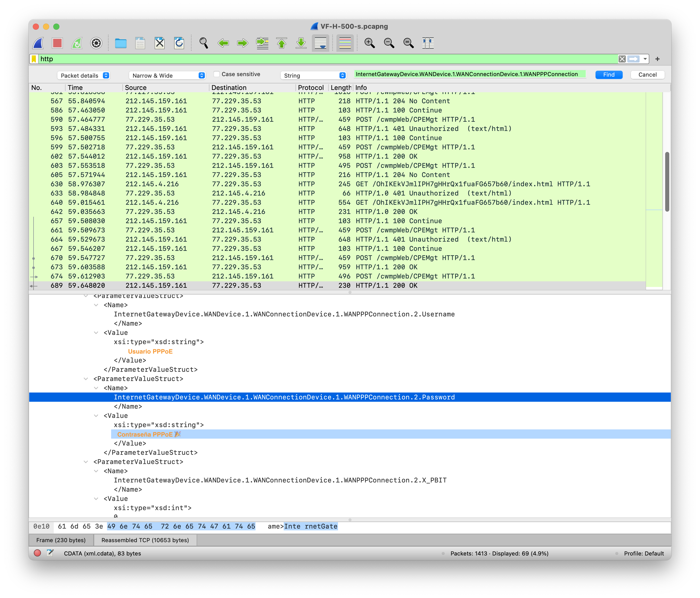This screenshot has width=700, height=598.
Task: Sort by the Protocol column header
Action: coord(312,88)
